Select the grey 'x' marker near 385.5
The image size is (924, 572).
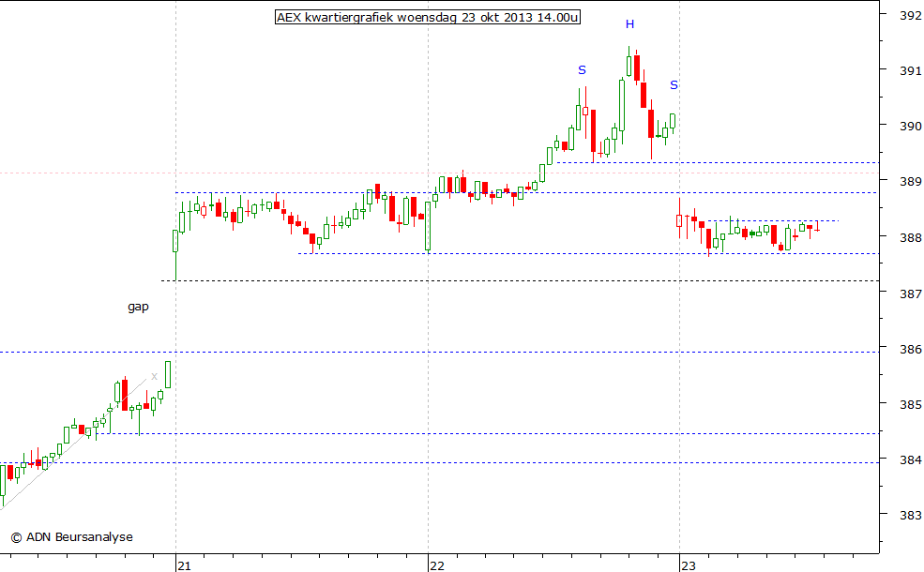[153, 375]
